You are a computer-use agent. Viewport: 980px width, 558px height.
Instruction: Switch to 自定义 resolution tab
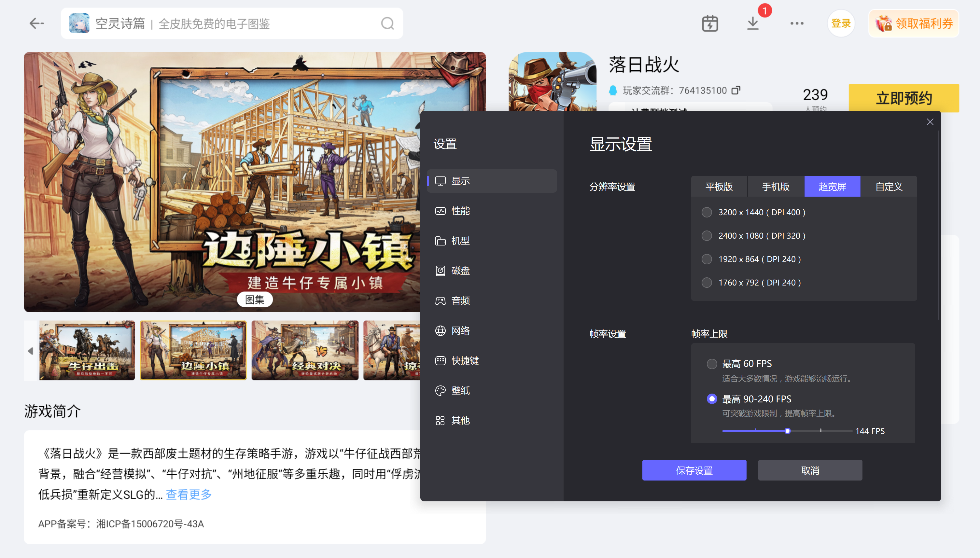point(889,187)
